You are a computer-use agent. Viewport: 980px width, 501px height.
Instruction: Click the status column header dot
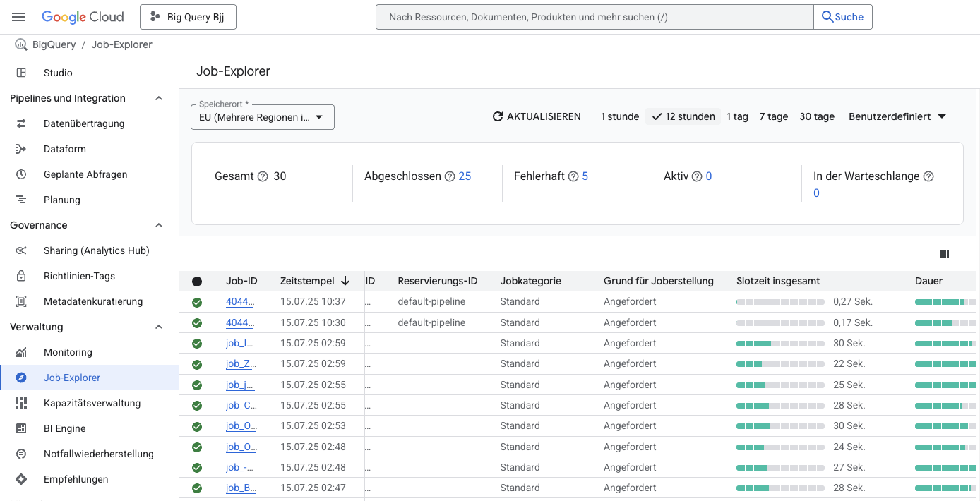point(197,282)
